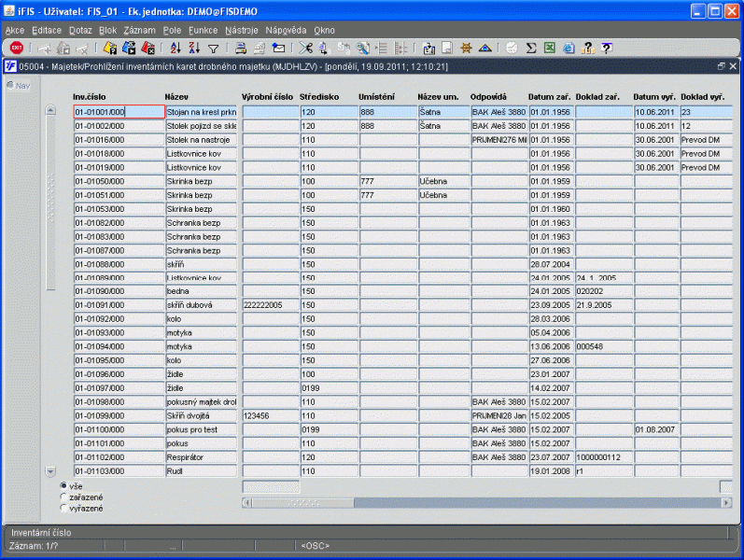This screenshot has height=560, width=744.
Task: Click the red EXIT stop-sign icon
Action: click(x=16, y=48)
